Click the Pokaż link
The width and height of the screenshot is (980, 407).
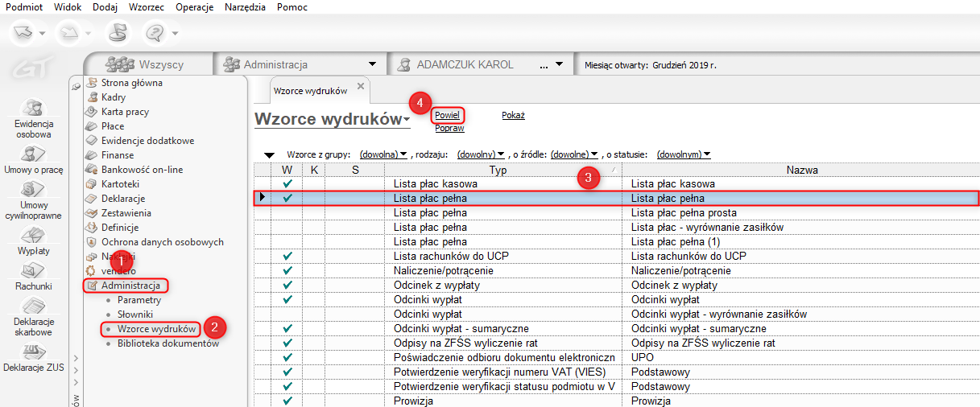pos(513,115)
